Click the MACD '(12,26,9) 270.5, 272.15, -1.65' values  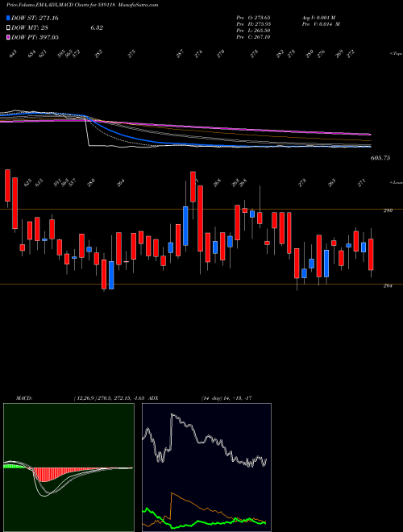pyautogui.click(x=111, y=397)
